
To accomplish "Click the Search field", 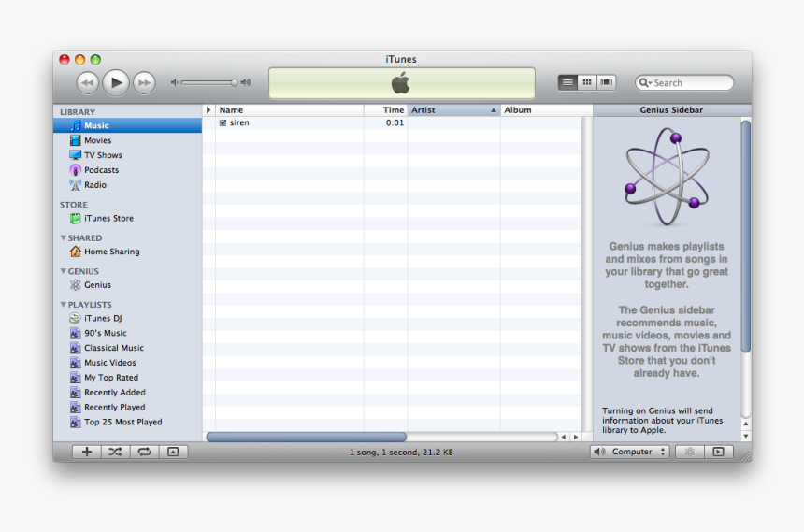I will point(684,82).
